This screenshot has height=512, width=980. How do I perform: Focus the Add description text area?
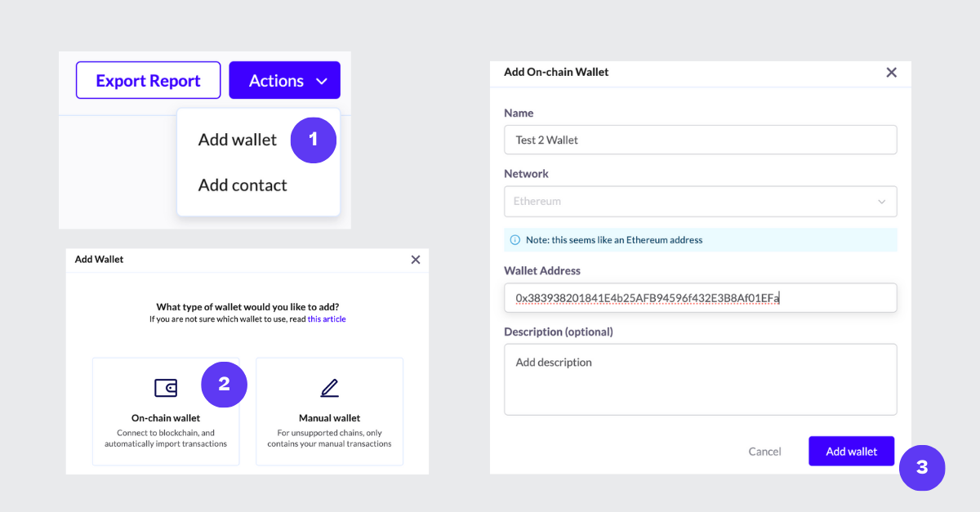coord(701,379)
